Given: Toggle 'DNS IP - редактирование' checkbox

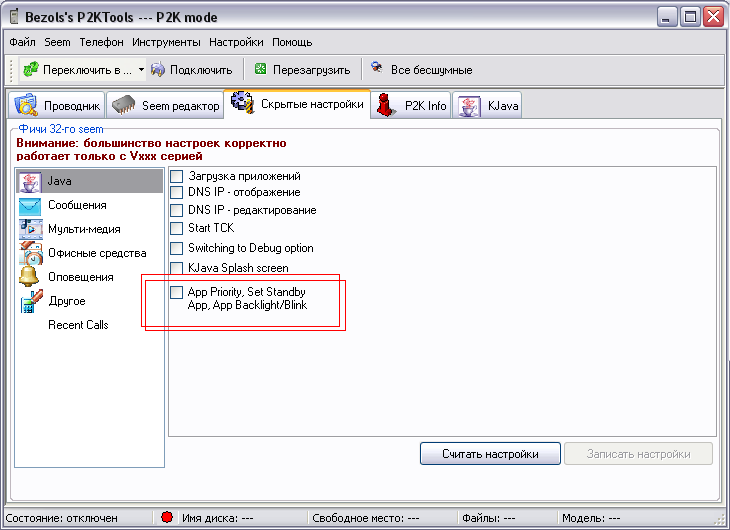Looking at the screenshot, I should pyautogui.click(x=176, y=210).
